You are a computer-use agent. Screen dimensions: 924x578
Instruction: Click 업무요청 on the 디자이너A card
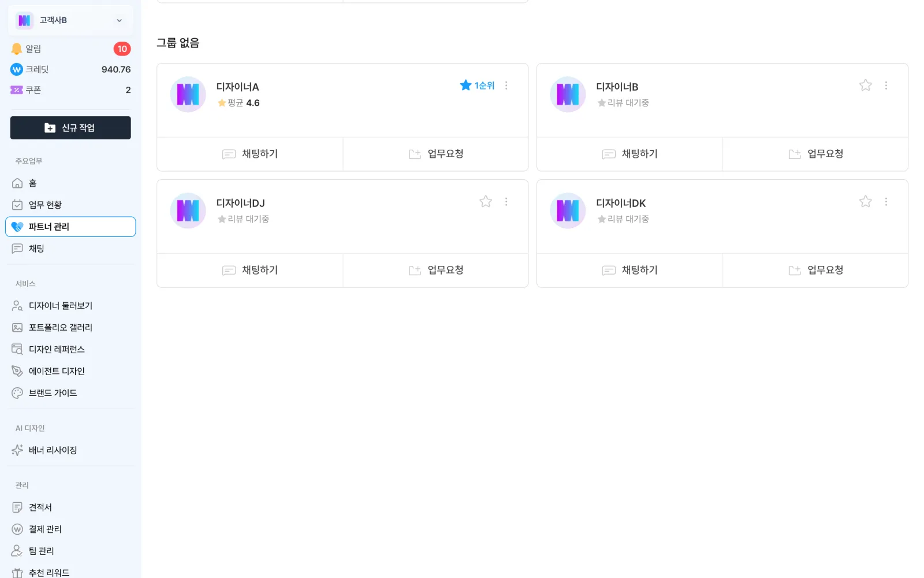tap(436, 154)
